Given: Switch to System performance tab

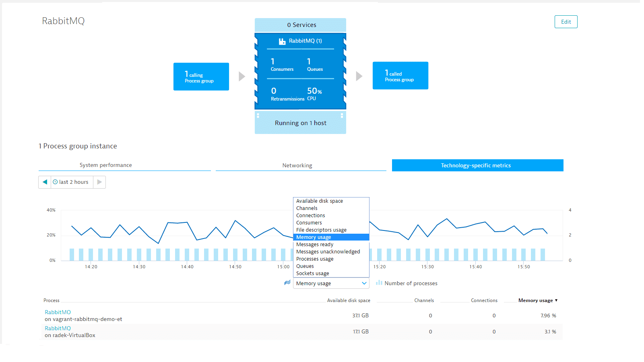Looking at the screenshot, I should coord(125,165).
